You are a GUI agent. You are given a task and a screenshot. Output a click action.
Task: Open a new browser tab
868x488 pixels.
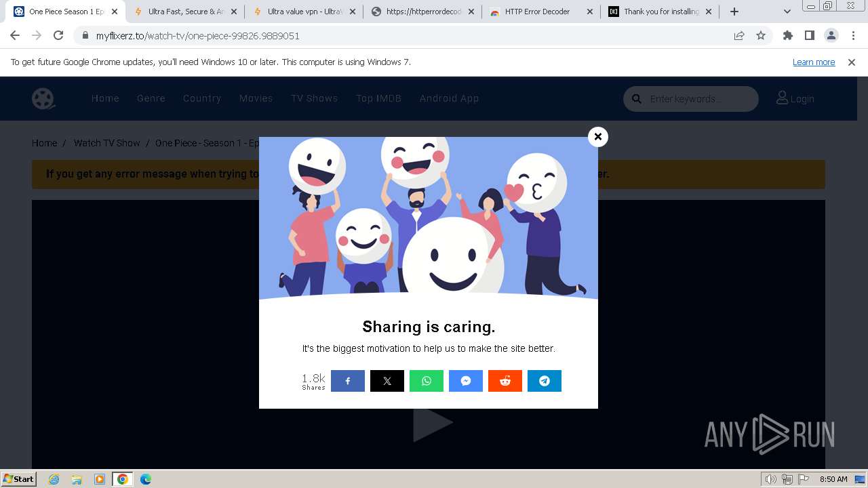pyautogui.click(x=734, y=12)
